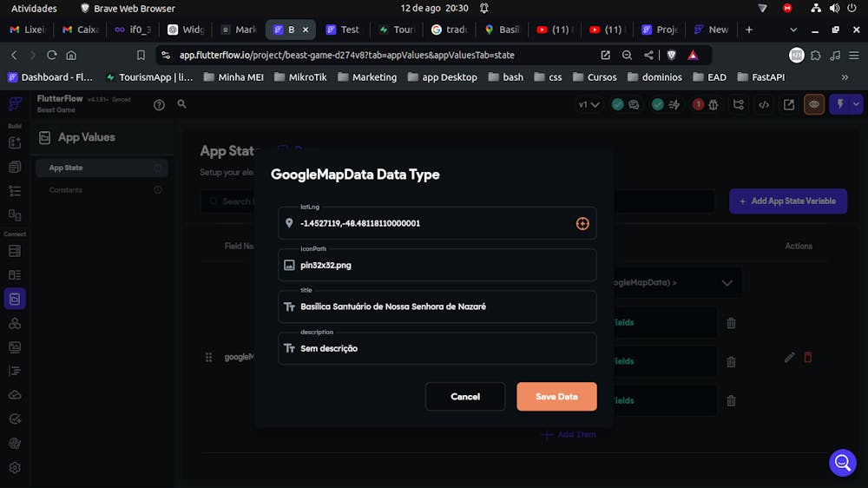The width and height of the screenshot is (868, 488).
Task: Open the dropdown arrow beside the lightning run button
Action: (x=856, y=105)
